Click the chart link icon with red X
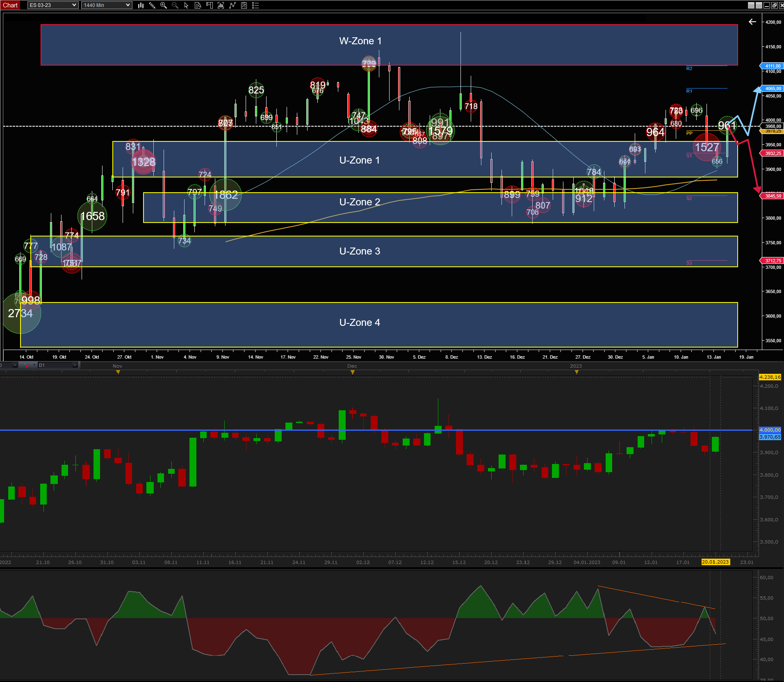Viewport: 784px width, 682px height. [x=25, y=365]
